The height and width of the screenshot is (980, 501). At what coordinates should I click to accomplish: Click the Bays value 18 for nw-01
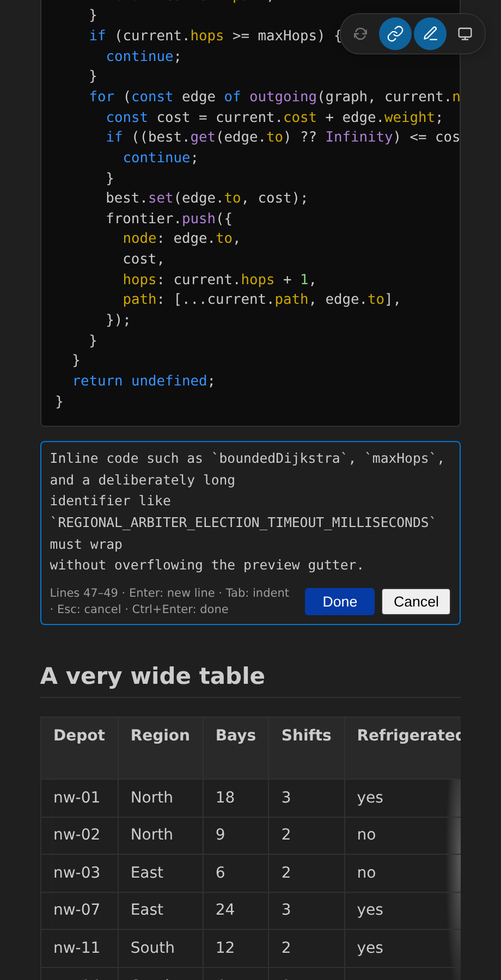coord(236,798)
